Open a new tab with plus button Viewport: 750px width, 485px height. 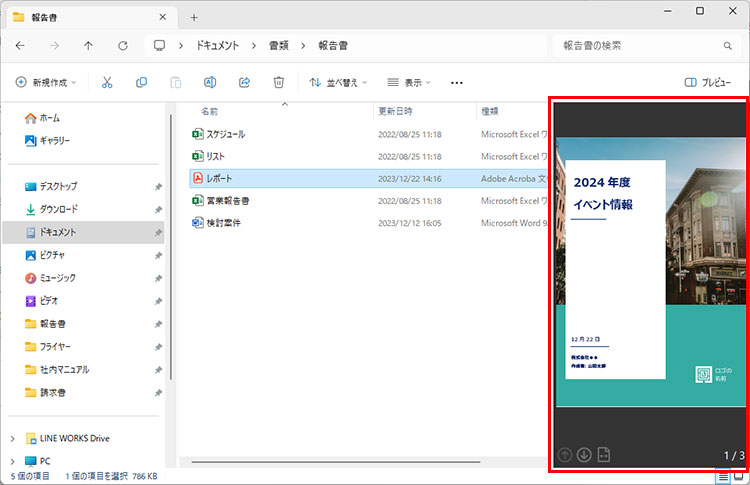point(194,17)
